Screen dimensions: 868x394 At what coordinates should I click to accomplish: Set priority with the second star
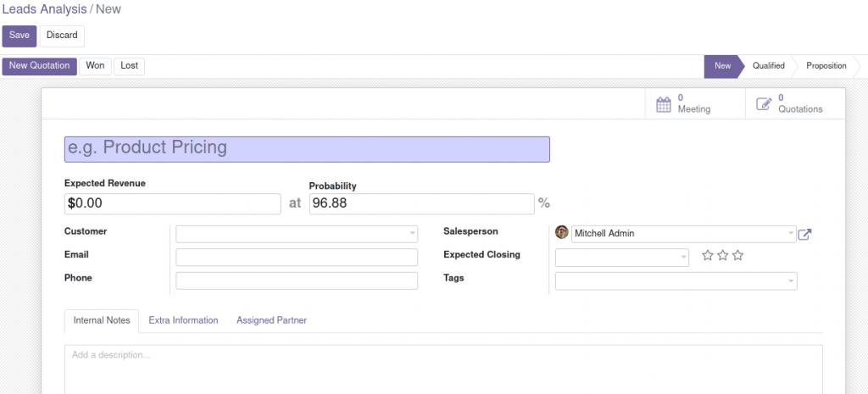[722, 255]
